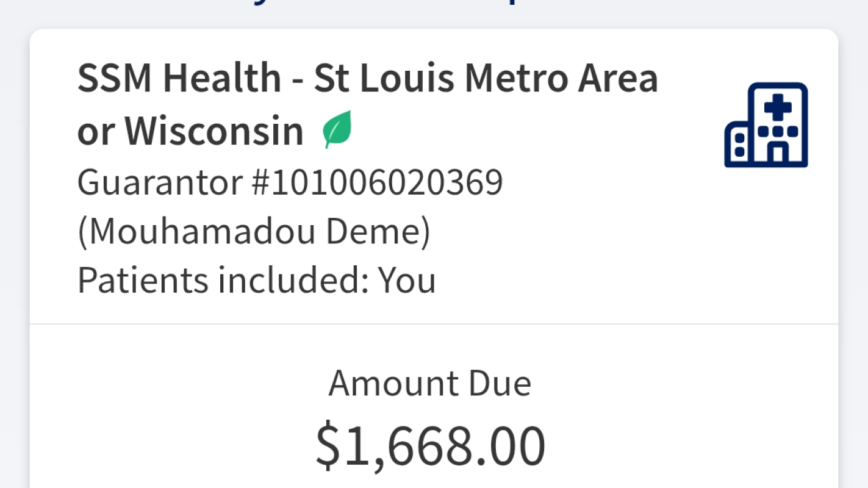Click the hospital door in the building icon
Viewport: 868px width, 488px height.
coord(779,152)
